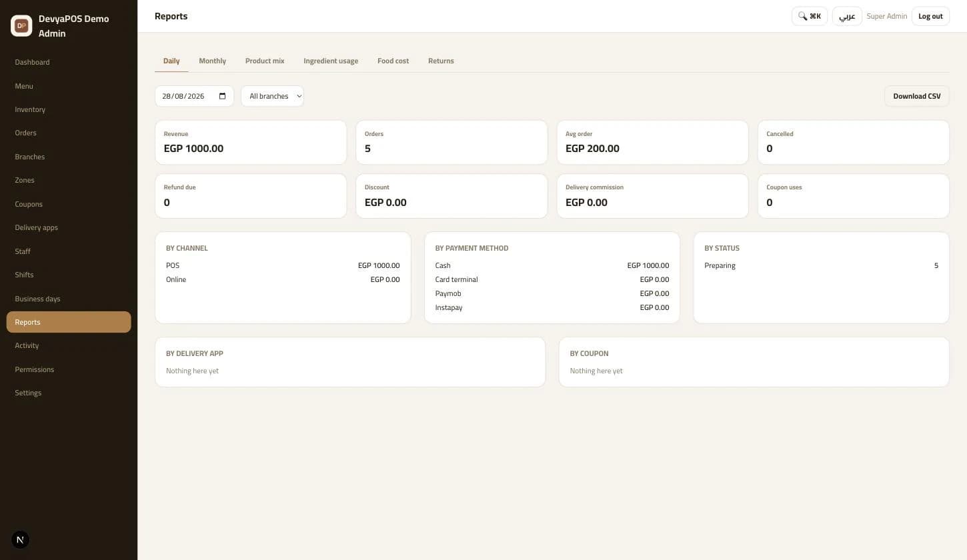Switch language to Arabic
This screenshot has height=560, width=967.
point(847,16)
